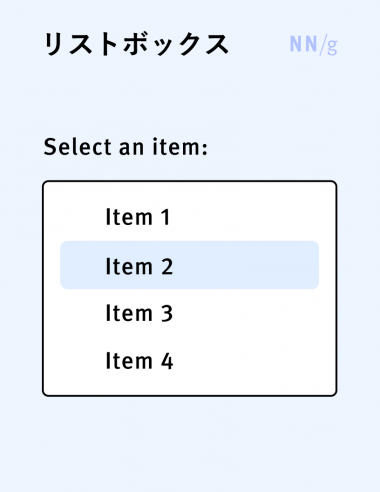Image resolution: width=380 pixels, height=492 pixels.
Task: Select Item 1 in the listbox
Action: 189,217
